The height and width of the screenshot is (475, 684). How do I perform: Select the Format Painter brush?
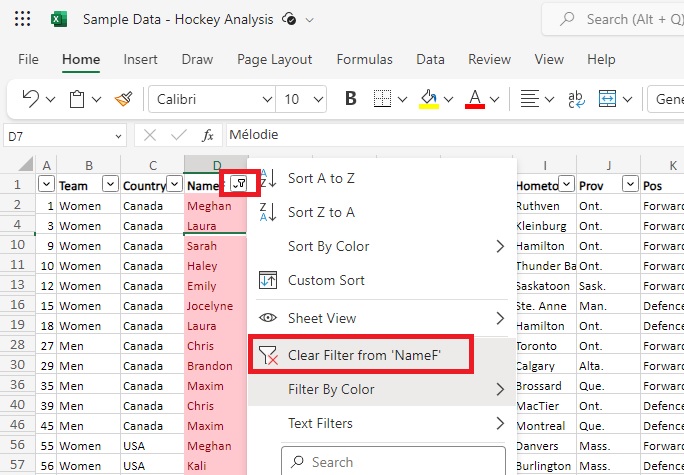coord(123,99)
